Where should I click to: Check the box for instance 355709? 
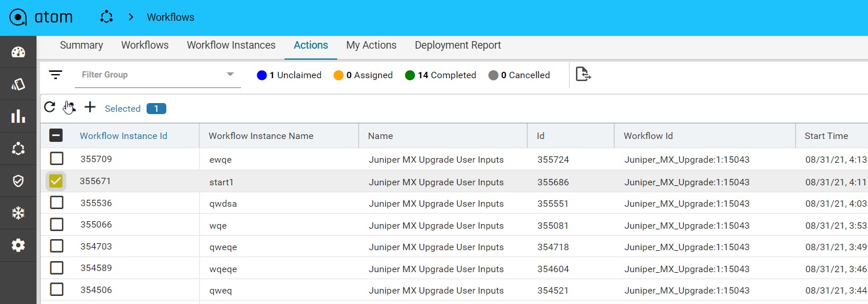[x=56, y=159]
